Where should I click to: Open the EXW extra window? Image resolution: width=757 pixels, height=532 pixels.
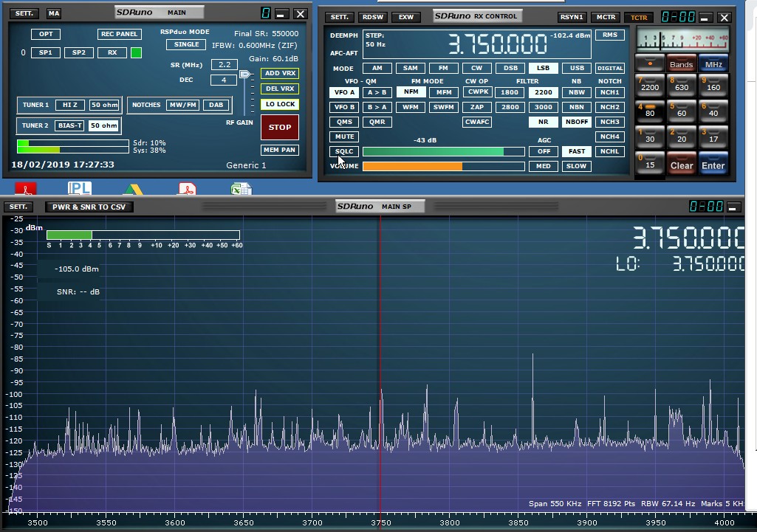(406, 18)
